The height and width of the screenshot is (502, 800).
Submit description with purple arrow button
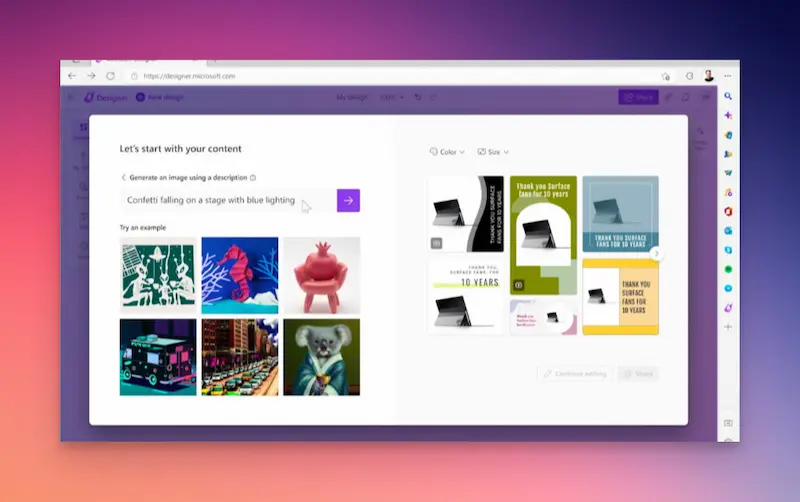pos(348,200)
